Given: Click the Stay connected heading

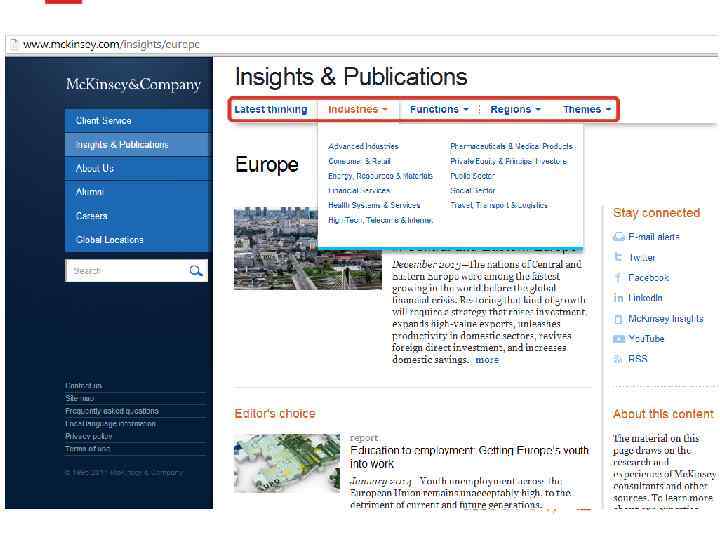Looking at the screenshot, I should point(656,213).
